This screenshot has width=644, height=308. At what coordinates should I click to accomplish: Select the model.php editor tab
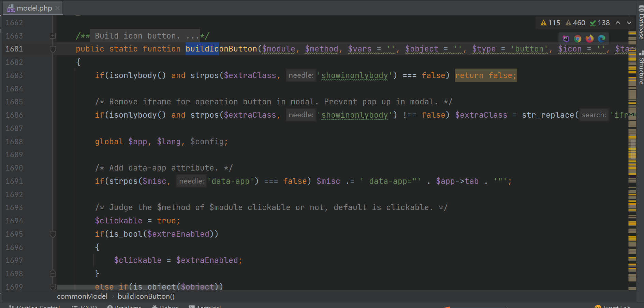point(34,8)
